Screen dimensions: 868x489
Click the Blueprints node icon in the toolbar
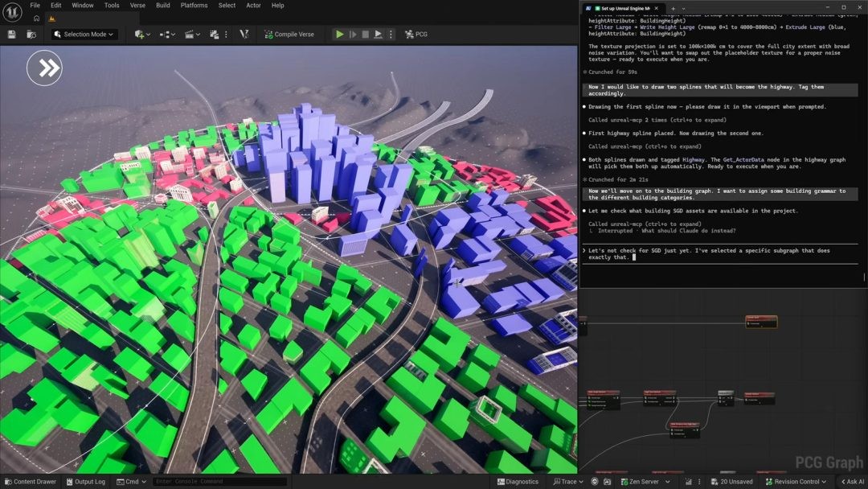[x=164, y=35]
